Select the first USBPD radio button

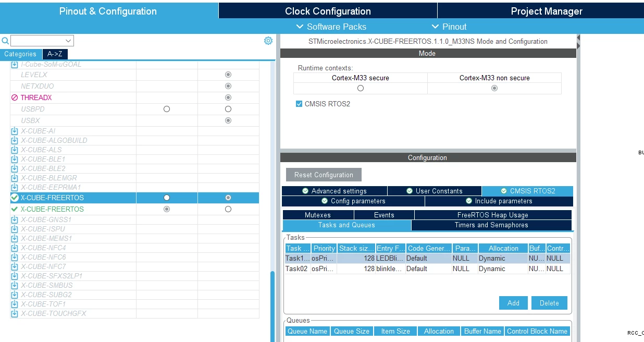(167, 109)
